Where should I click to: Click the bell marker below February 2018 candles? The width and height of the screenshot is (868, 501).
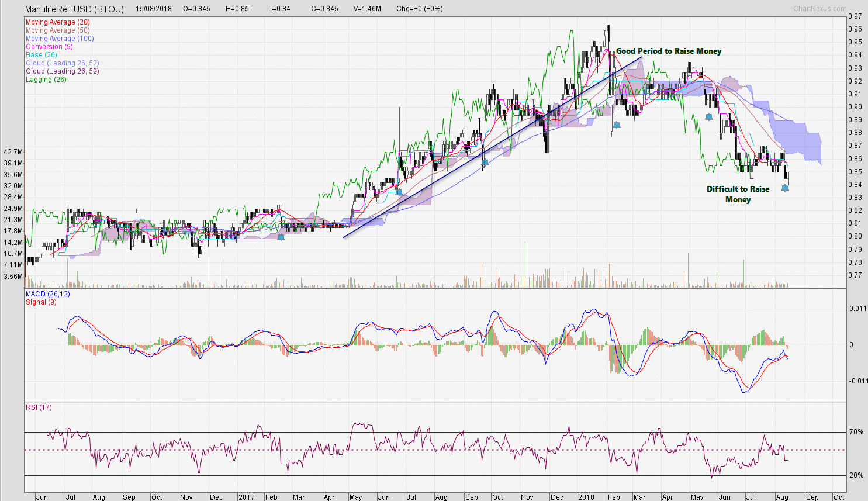pyautogui.click(x=617, y=125)
